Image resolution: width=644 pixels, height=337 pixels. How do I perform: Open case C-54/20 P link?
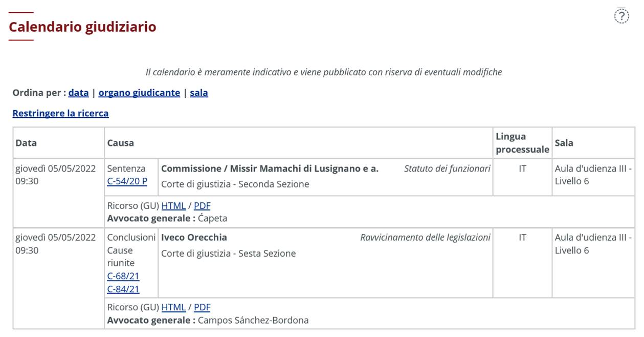coord(127,181)
